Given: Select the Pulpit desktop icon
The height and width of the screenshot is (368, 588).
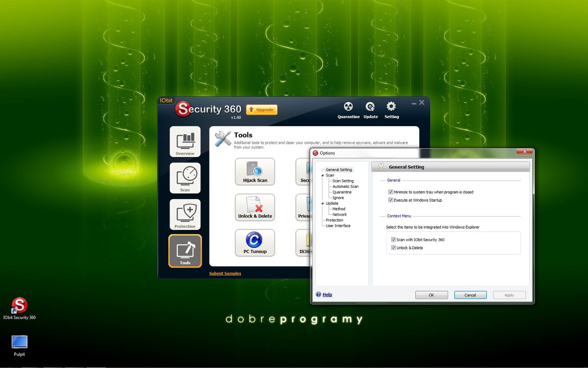Looking at the screenshot, I should click(19, 346).
